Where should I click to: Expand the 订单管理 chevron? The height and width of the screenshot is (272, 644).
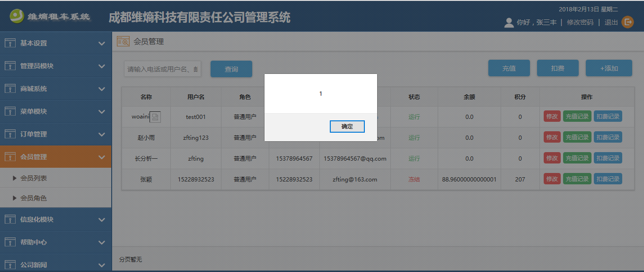(101, 135)
